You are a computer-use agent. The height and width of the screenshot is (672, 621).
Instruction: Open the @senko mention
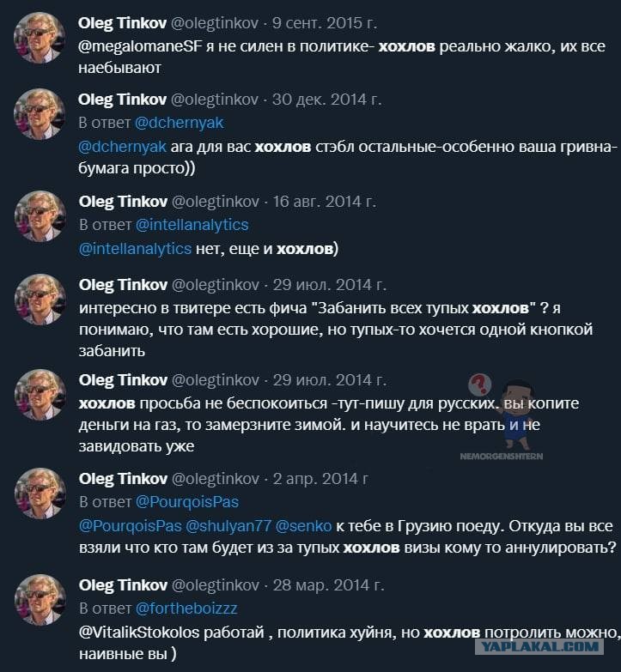click(x=303, y=526)
